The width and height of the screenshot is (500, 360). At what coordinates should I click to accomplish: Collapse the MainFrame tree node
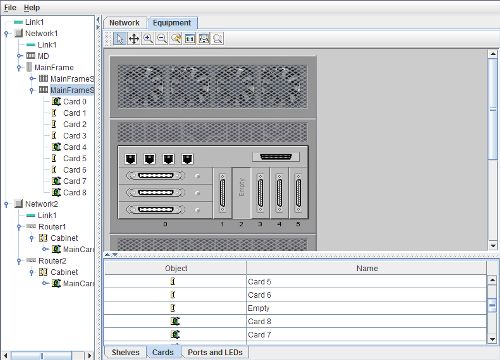(x=19, y=68)
